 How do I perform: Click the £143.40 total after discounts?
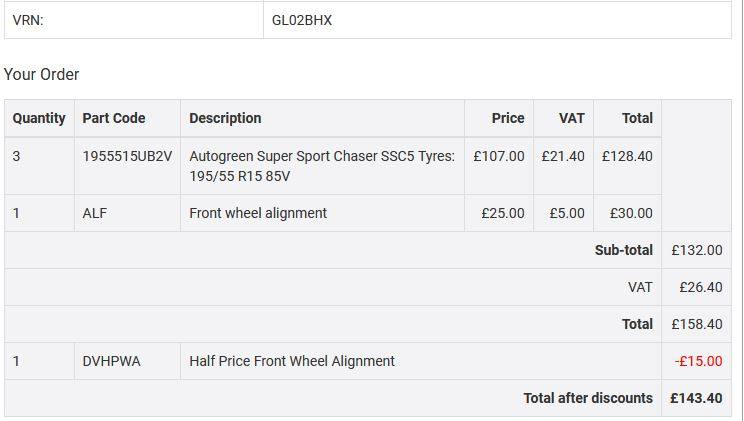(696, 398)
